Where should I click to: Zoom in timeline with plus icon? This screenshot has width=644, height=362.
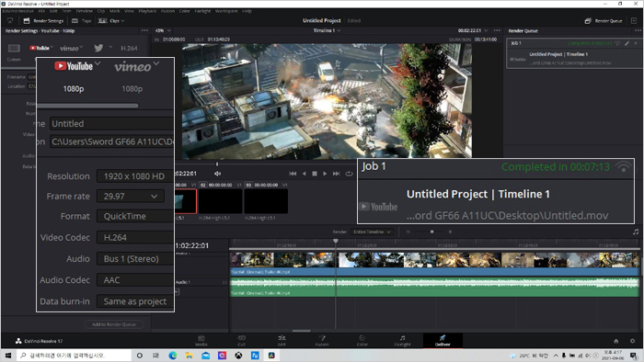[x=450, y=232]
